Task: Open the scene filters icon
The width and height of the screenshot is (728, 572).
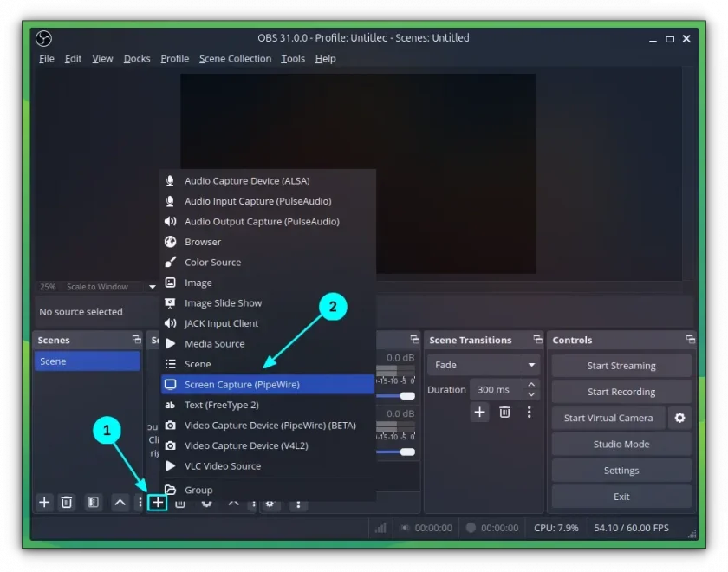Action: click(93, 503)
